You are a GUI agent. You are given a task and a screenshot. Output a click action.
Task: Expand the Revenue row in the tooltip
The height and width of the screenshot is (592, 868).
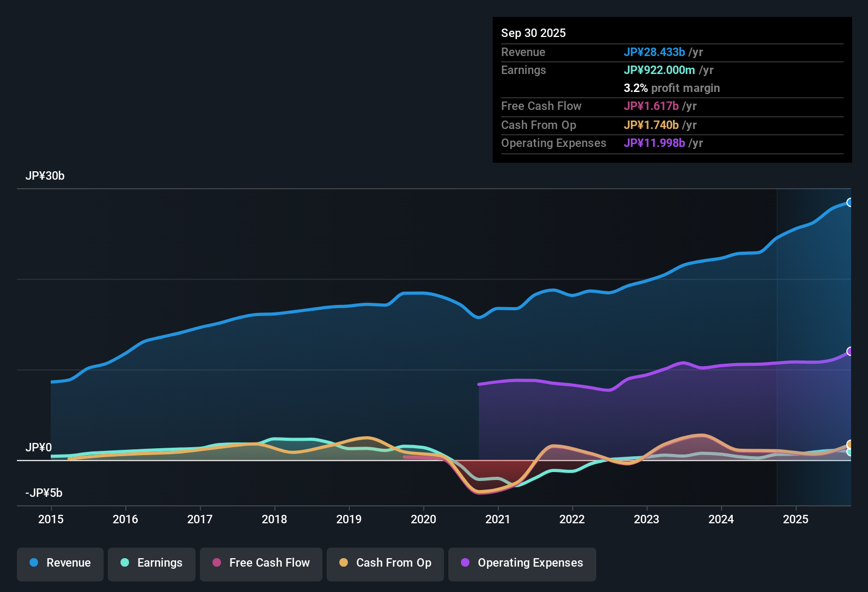tap(523, 52)
